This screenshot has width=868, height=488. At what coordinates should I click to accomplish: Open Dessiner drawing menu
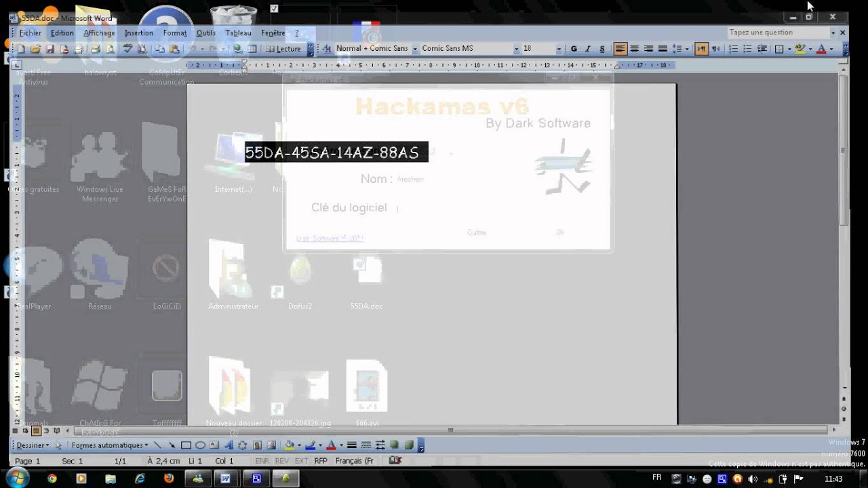pyautogui.click(x=33, y=445)
